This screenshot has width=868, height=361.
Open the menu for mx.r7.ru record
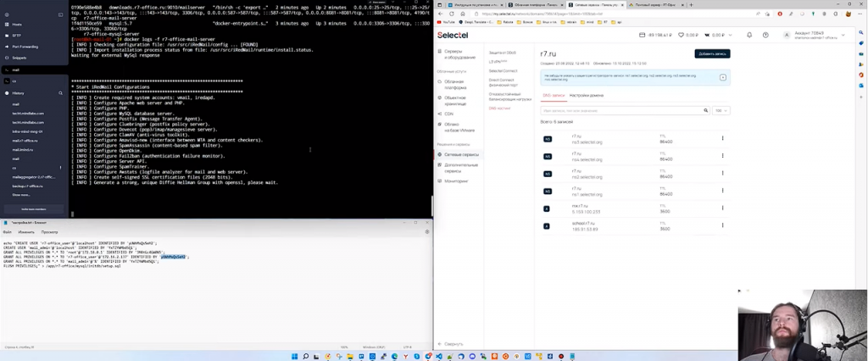pyautogui.click(x=722, y=208)
